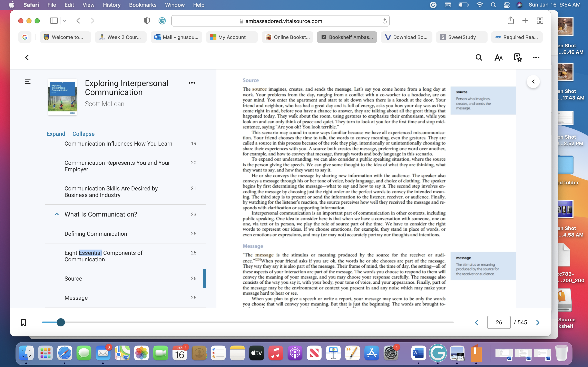Click the Expand link in contents
588x367 pixels.
tap(56, 134)
